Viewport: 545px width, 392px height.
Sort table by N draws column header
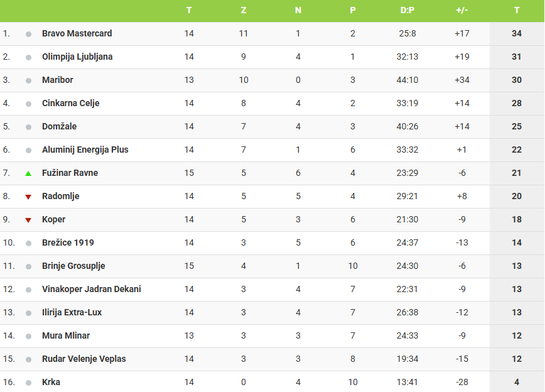[x=298, y=11]
